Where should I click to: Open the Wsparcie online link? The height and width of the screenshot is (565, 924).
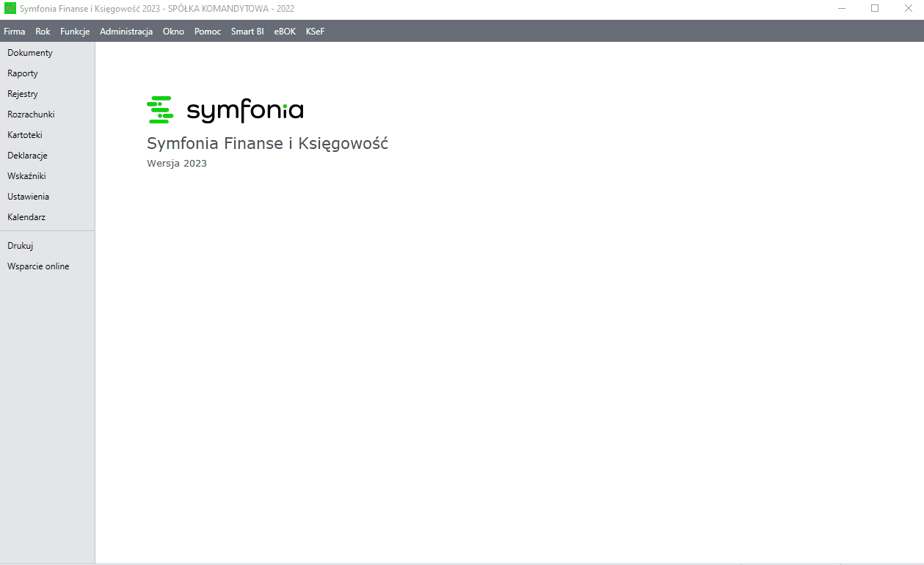[x=38, y=266]
